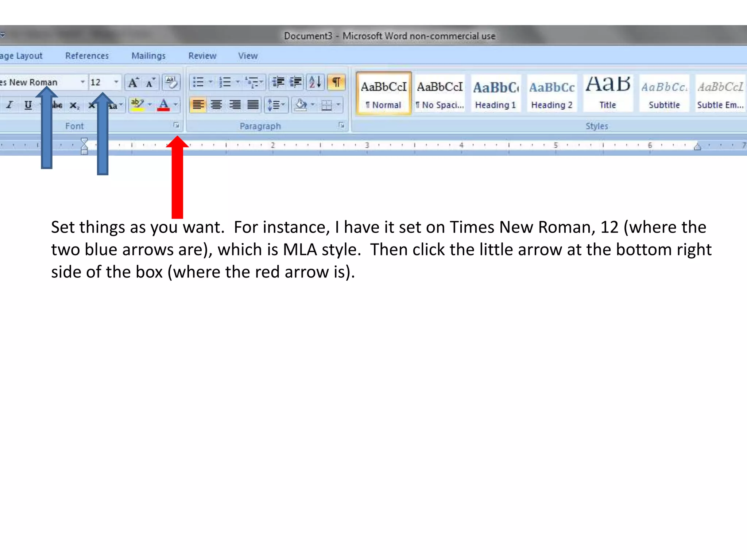Click the Decrease Indent icon
The height and width of the screenshot is (560, 747).
coord(278,82)
